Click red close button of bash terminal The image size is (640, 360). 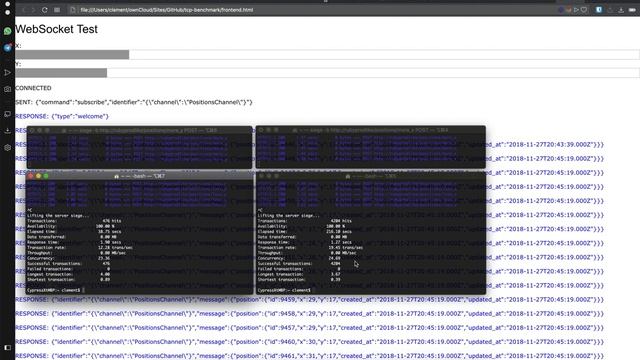31,176
